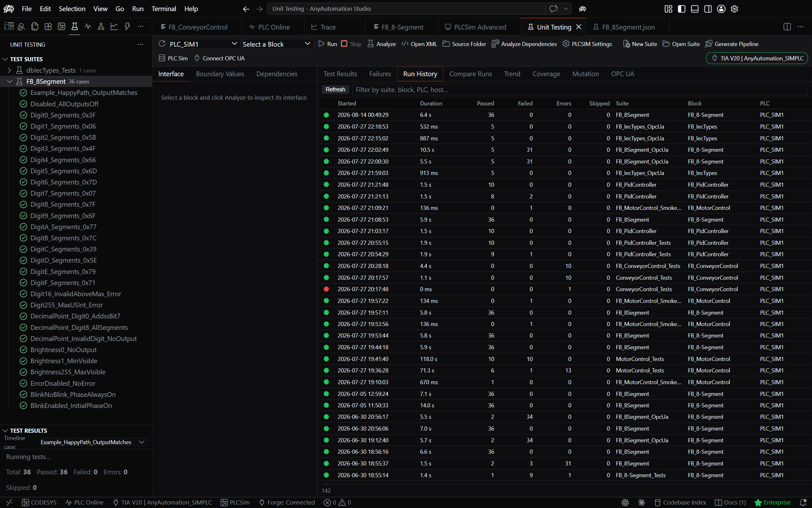Image resolution: width=812 pixels, height=508 pixels.
Task: Open PLCSIM Settings gear item
Action: coord(587,44)
